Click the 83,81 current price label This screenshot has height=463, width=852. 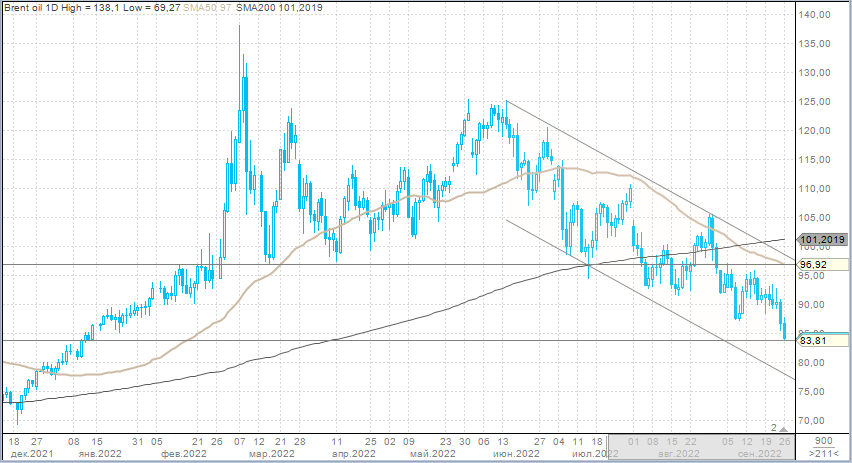click(815, 341)
